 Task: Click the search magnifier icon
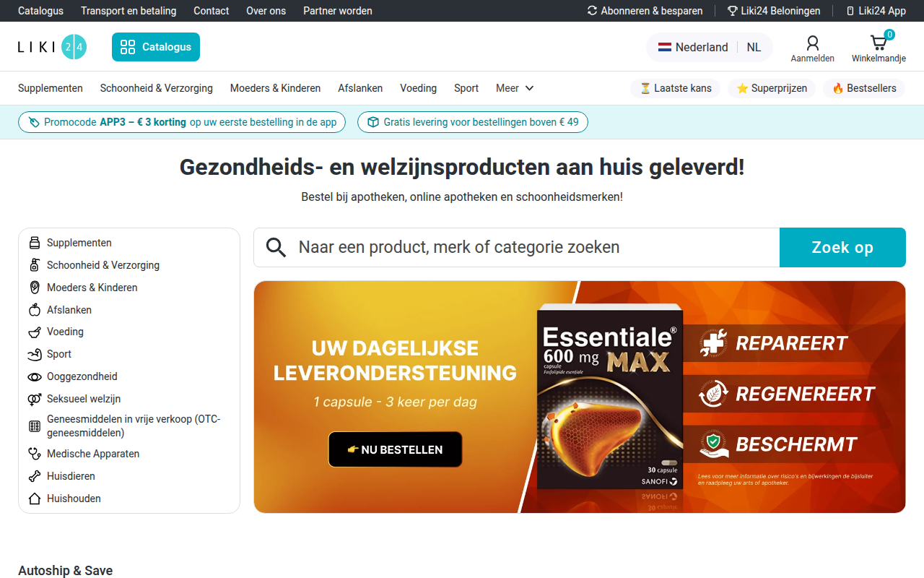[276, 247]
